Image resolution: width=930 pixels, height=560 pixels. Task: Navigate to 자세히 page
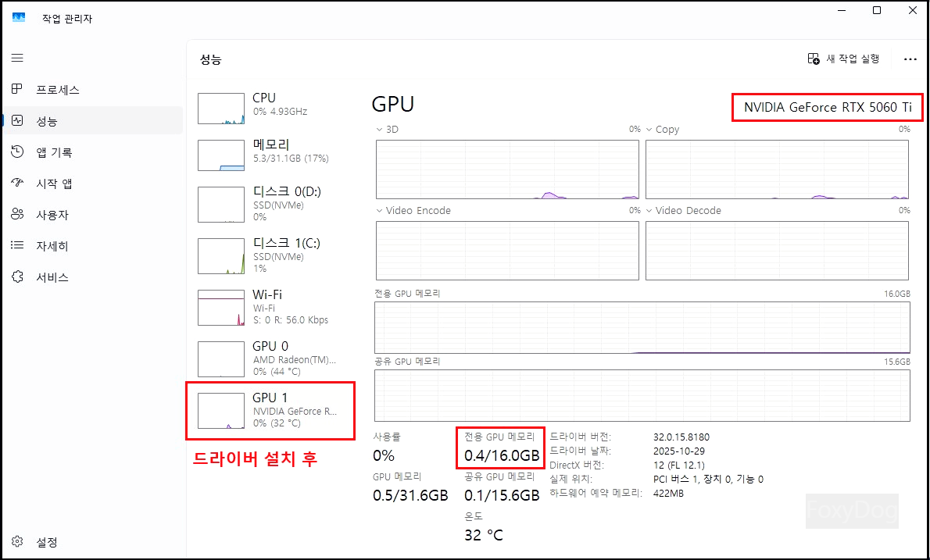pos(93,246)
